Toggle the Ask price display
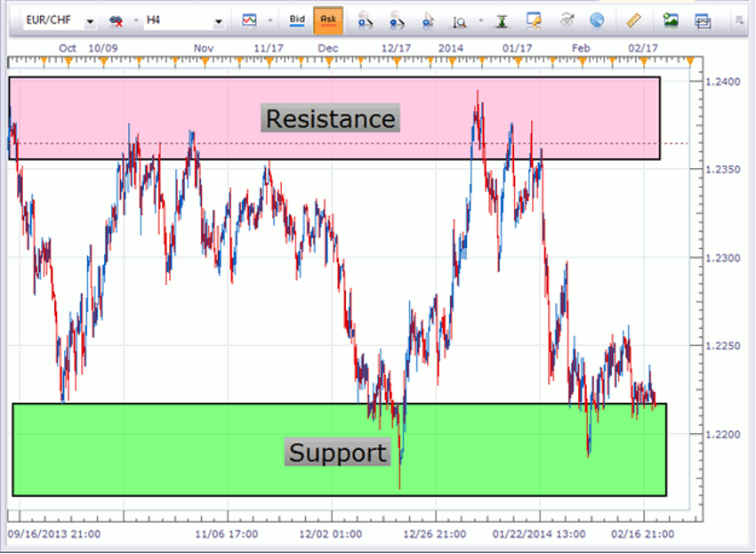The height and width of the screenshot is (554, 756). tap(328, 20)
